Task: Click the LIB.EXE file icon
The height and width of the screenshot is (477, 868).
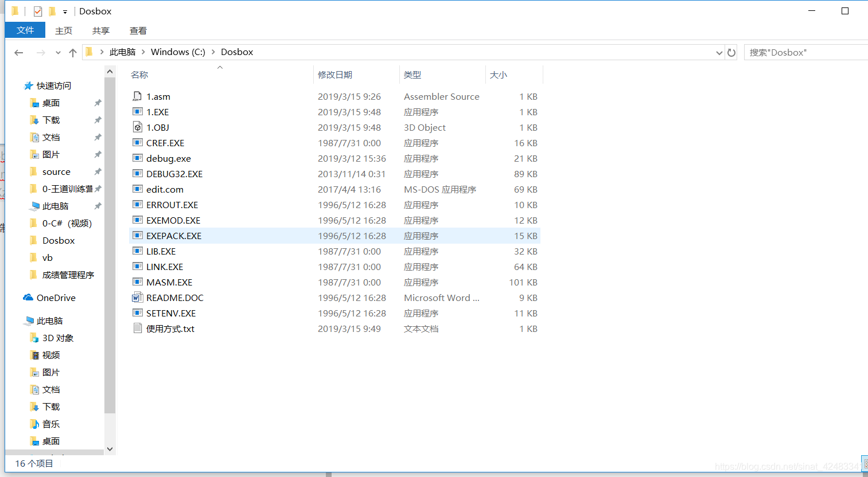Action: pos(137,251)
